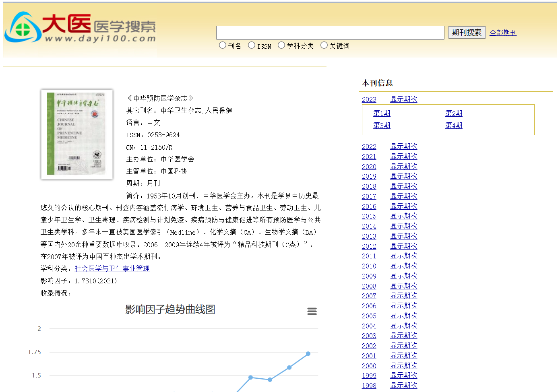Click the last data point on chart
The width and height of the screenshot is (560, 392).
click(x=308, y=354)
